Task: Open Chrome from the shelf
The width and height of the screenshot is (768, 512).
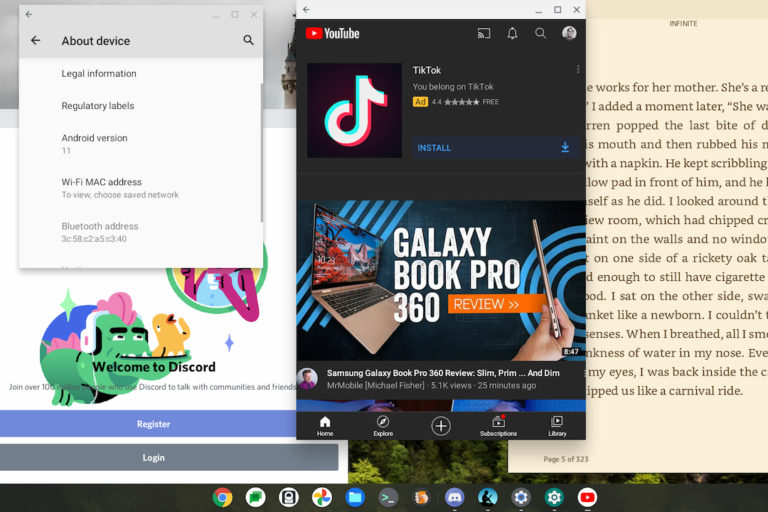Action: (222, 497)
